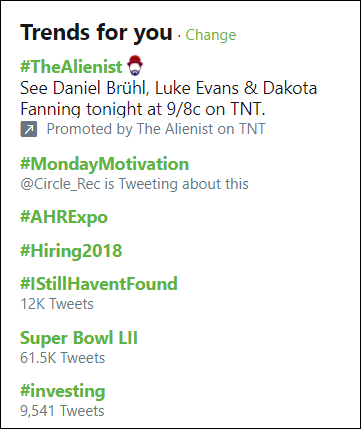Select the #investing hashtag
The width and height of the screenshot is (361, 429).
pyautogui.click(x=63, y=392)
